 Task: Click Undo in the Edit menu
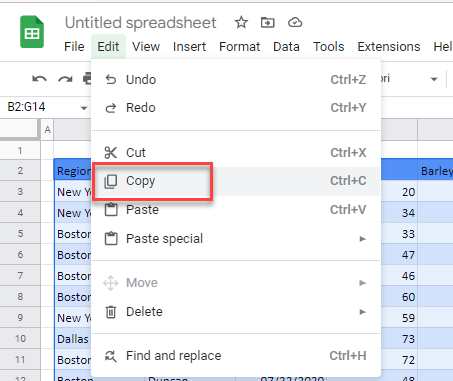click(236, 80)
